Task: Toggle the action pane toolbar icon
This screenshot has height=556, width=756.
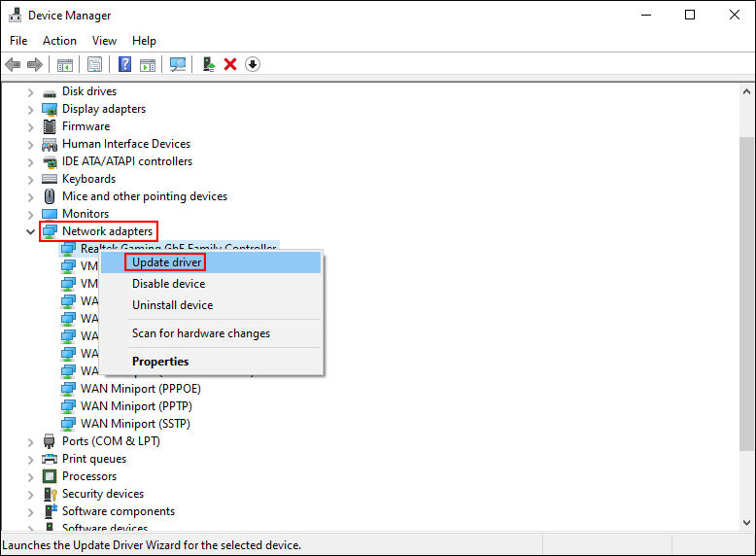Action: pyautogui.click(x=148, y=64)
